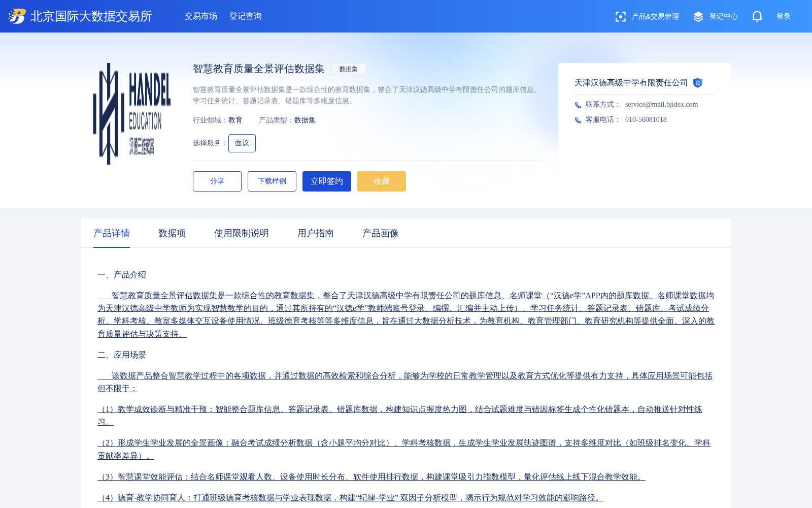The height and width of the screenshot is (508, 812).
Task: Switch to the 产品详情 tab
Action: pos(112,233)
